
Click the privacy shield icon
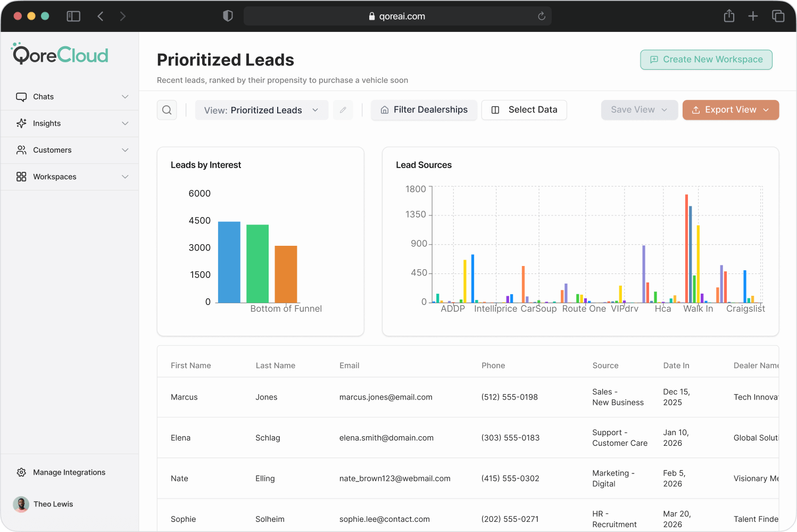coord(228,16)
